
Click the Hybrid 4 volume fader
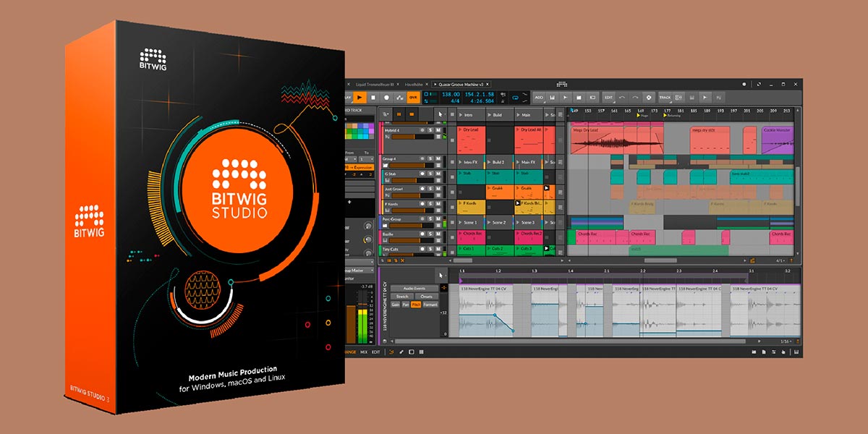pos(404,137)
